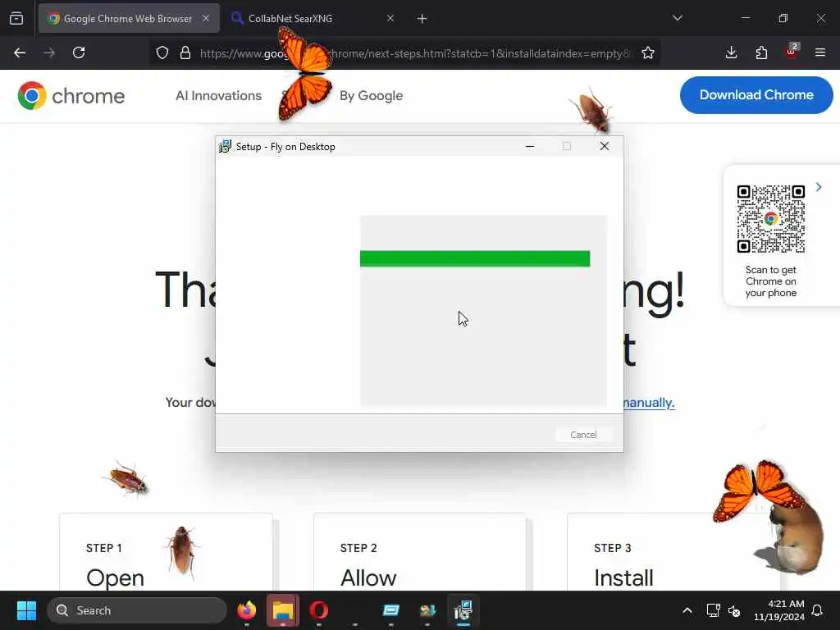Go back using browser back arrow
The width and height of the screenshot is (840, 630).
[20, 52]
